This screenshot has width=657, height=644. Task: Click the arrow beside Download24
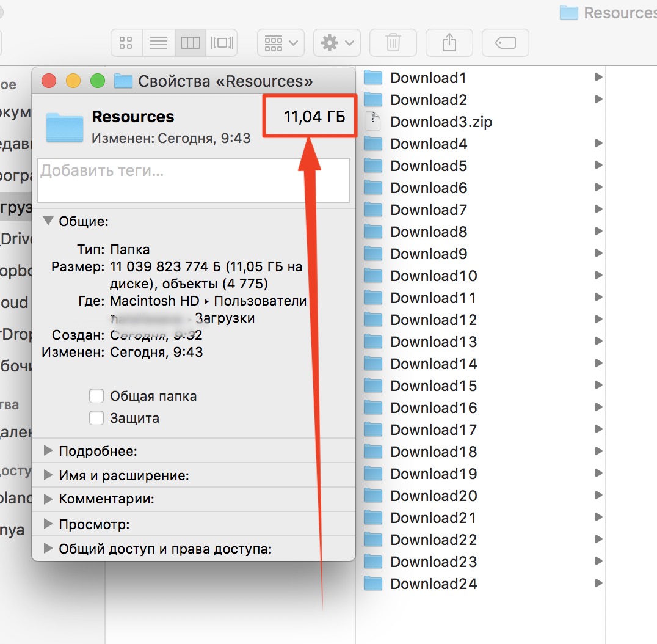(x=599, y=583)
